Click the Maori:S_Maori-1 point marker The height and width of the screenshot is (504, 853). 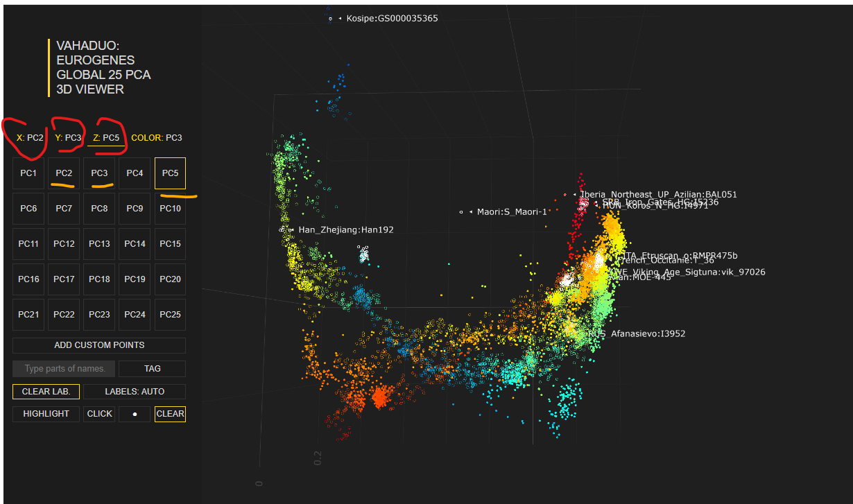(461, 211)
